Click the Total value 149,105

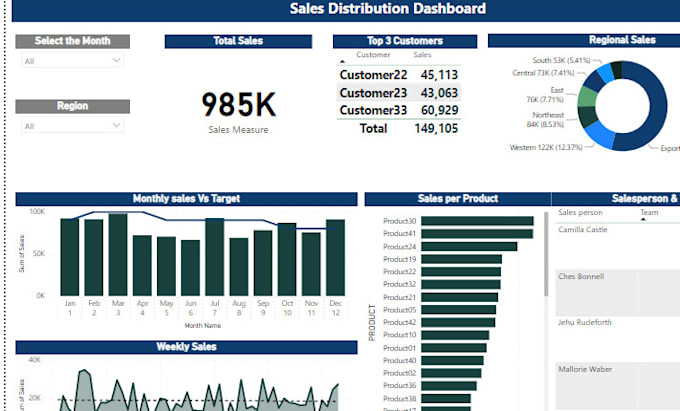[436, 128]
